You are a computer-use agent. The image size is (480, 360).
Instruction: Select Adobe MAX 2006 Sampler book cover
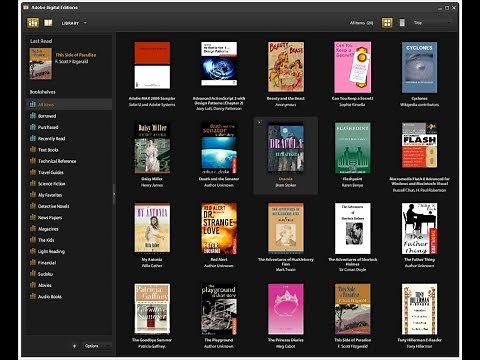pyautogui.click(x=152, y=65)
